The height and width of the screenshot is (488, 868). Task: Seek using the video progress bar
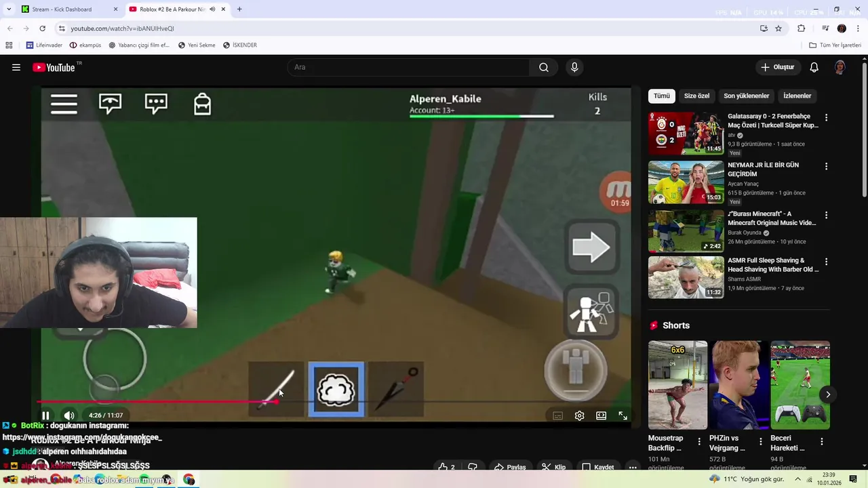(332, 402)
